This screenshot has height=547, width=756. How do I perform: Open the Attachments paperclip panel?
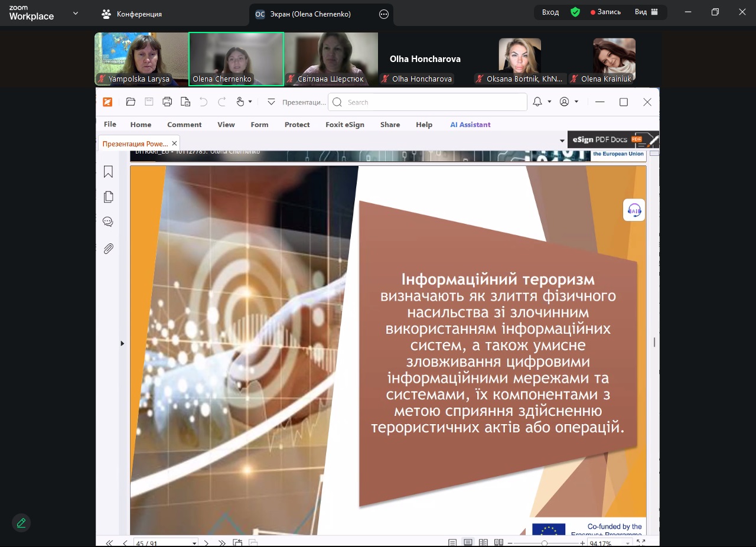tap(108, 249)
